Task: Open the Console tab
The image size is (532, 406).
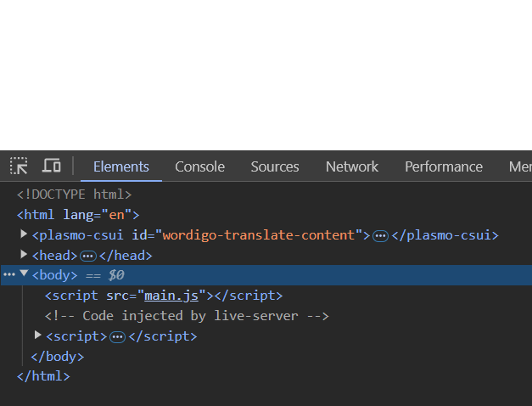Action: (199, 166)
